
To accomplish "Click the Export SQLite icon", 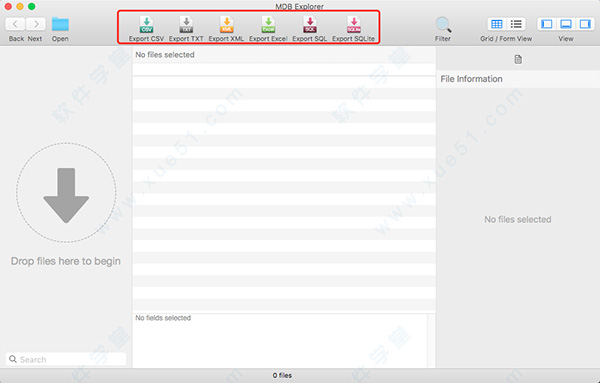I will (354, 25).
